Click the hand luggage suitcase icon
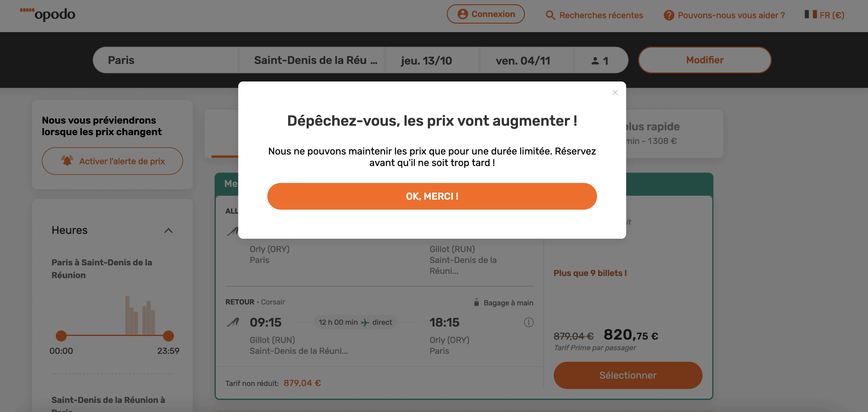This screenshot has width=868, height=412. pyautogui.click(x=476, y=302)
